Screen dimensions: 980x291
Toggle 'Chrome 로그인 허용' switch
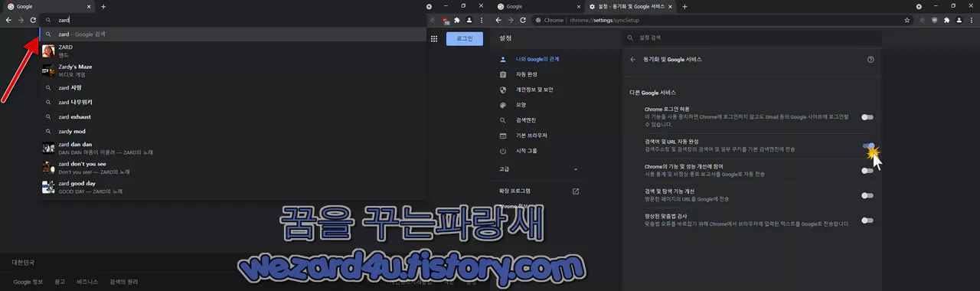pos(867,117)
